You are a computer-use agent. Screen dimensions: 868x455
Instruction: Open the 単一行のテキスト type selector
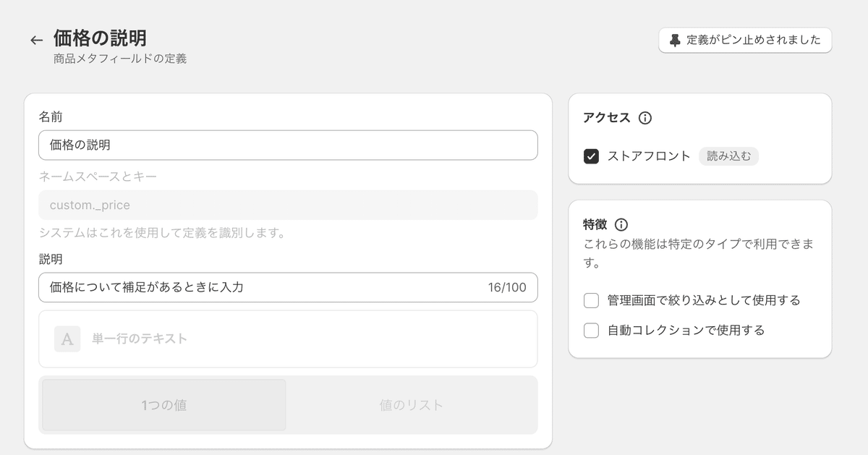click(288, 339)
